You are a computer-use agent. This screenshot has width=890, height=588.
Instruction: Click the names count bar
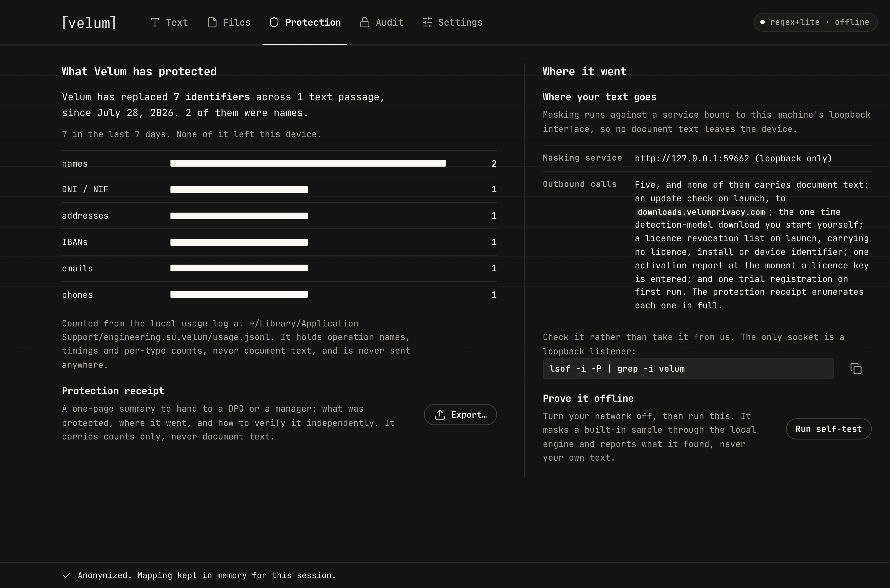click(308, 164)
